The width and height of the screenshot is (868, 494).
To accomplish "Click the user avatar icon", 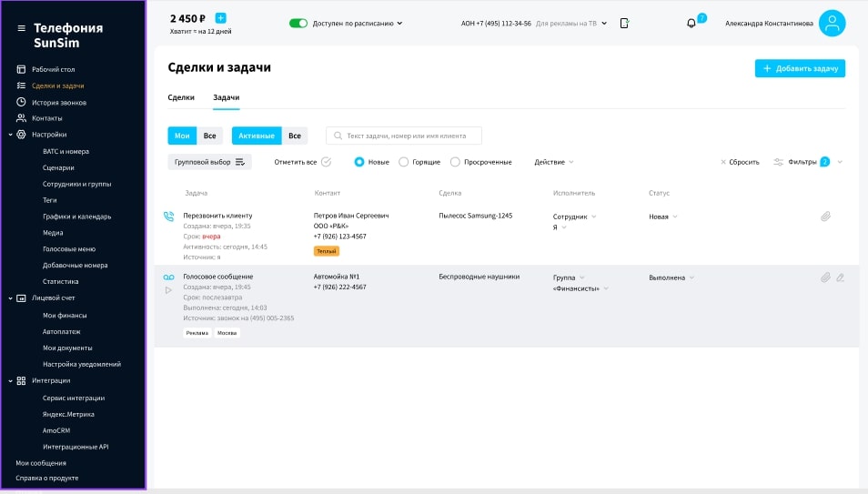I will (x=832, y=24).
